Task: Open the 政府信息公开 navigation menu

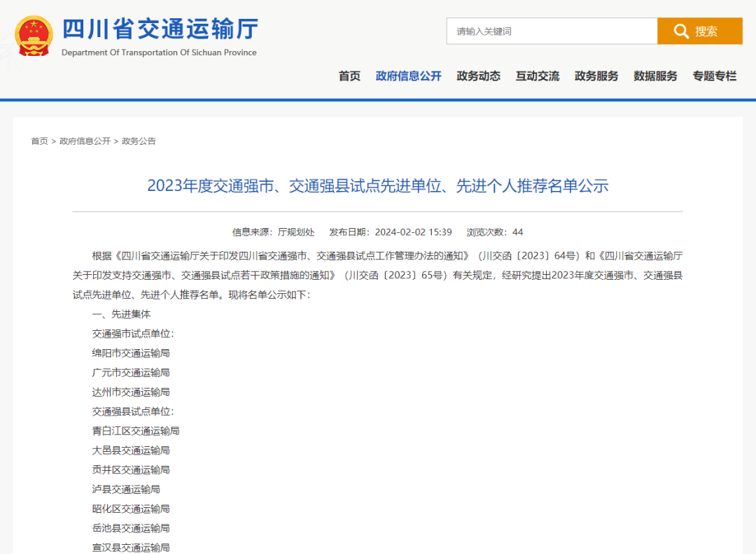Action: tap(408, 76)
